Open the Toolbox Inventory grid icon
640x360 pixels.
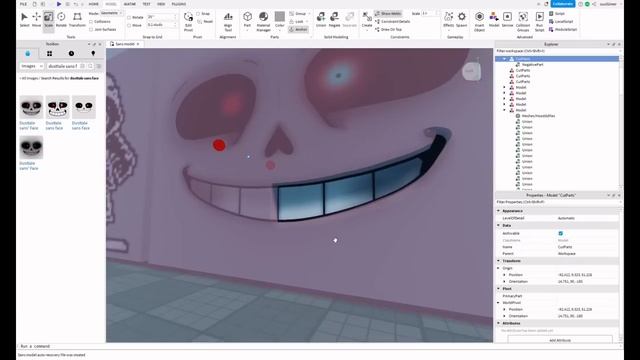coord(49,53)
